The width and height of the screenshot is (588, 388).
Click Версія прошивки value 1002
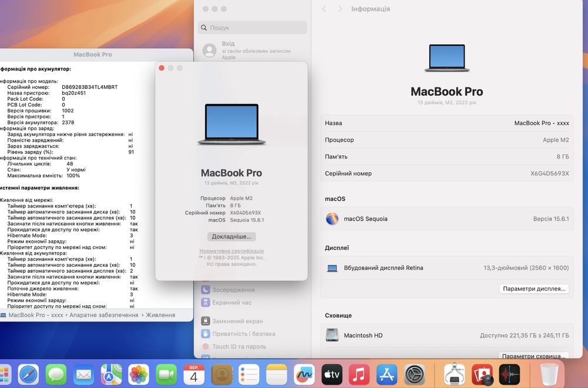tap(68, 111)
